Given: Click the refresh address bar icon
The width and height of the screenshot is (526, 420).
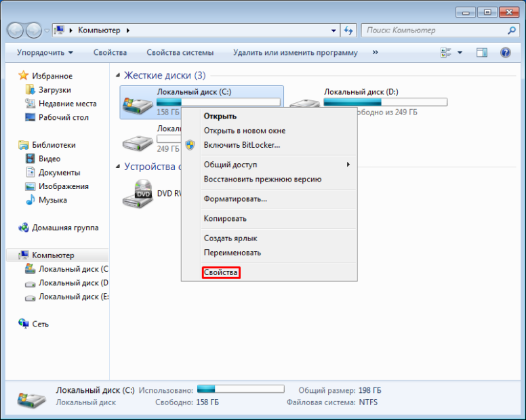Looking at the screenshot, I should [x=348, y=30].
